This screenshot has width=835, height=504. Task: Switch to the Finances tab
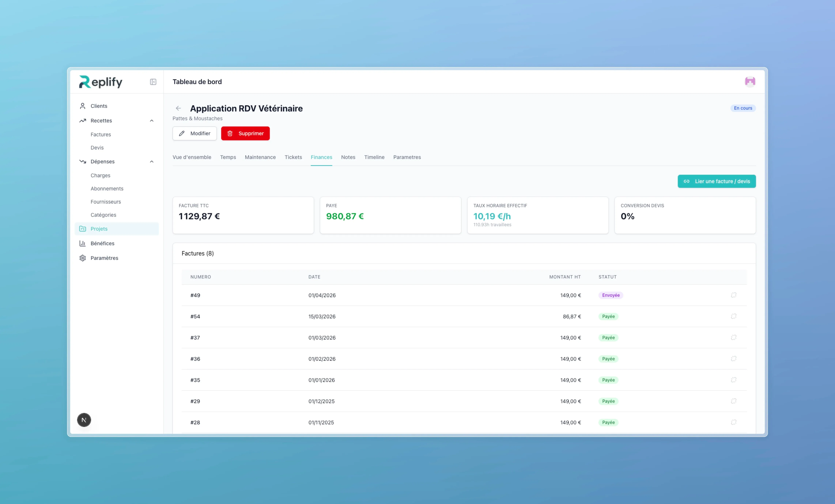pos(321,157)
